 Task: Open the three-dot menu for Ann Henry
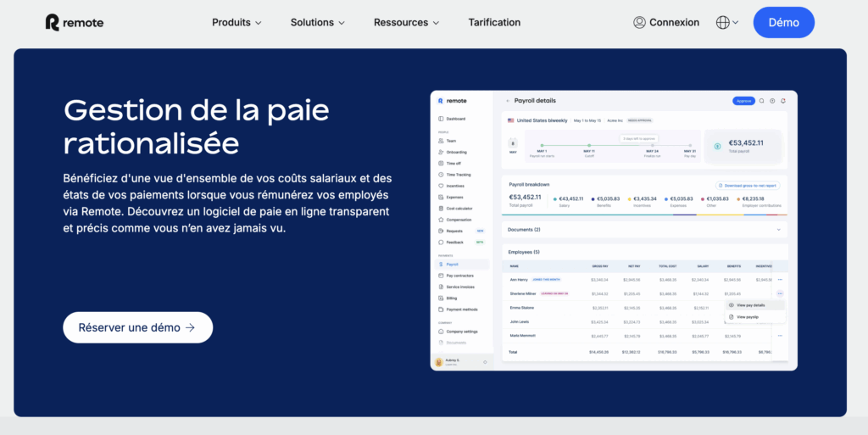[x=780, y=280]
